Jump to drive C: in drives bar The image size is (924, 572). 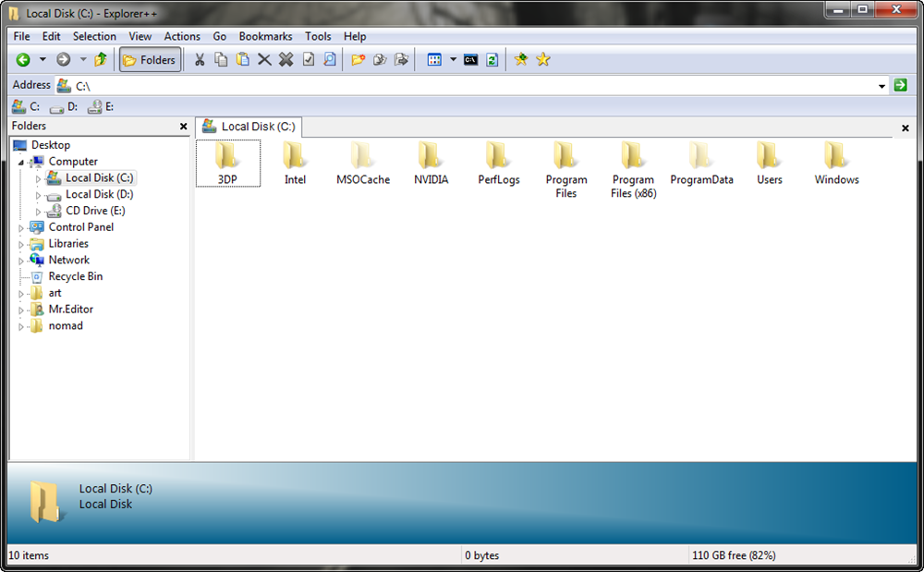(26, 106)
